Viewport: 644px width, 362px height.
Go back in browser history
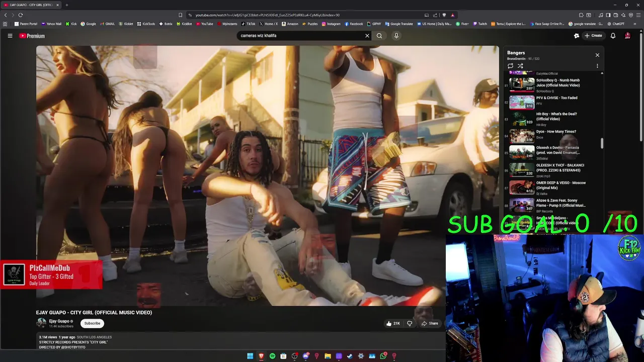click(x=6, y=15)
